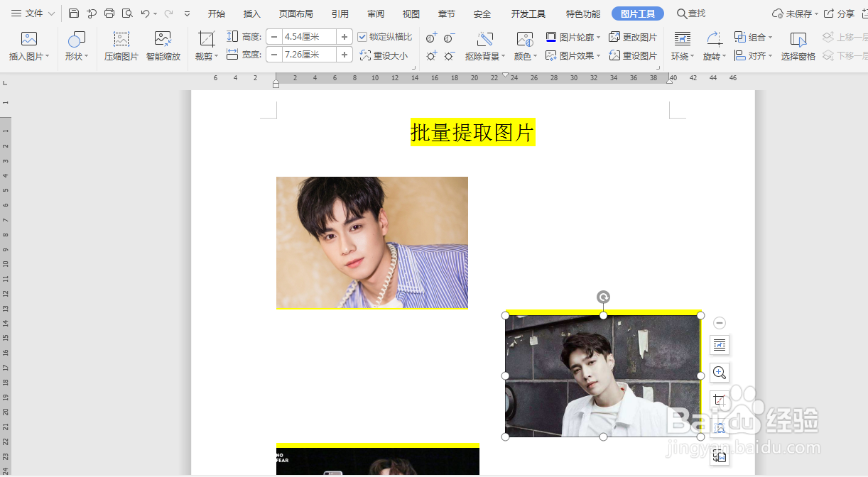Viewport: 868px width, 477px height.
Task: Click the magnifier icon beside the selected photo
Action: [719, 372]
